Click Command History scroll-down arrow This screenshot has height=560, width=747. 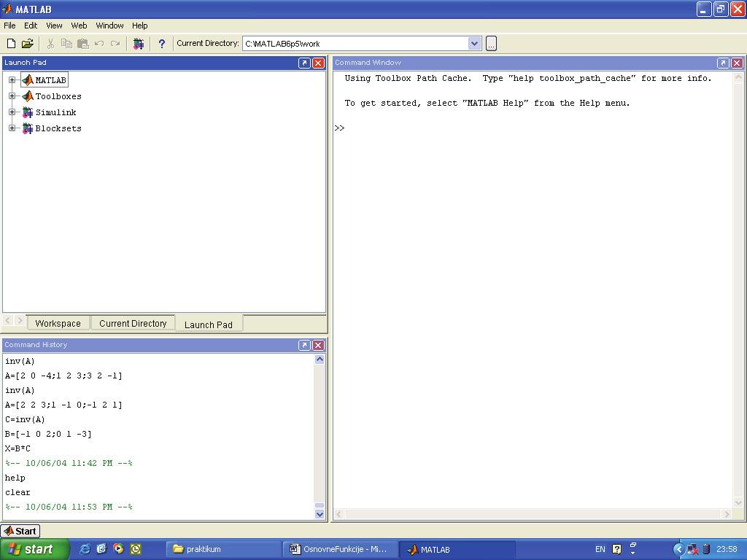pos(320,514)
